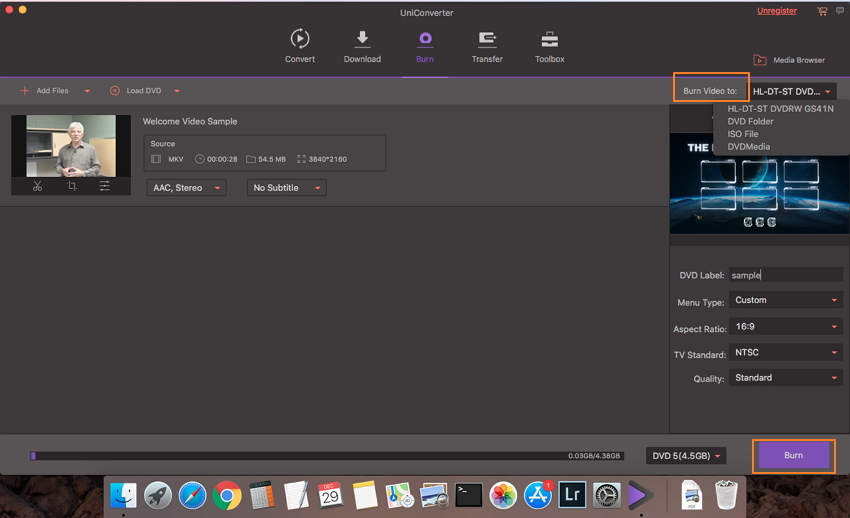The image size is (850, 518).
Task: Click the Unregister link
Action: point(777,11)
